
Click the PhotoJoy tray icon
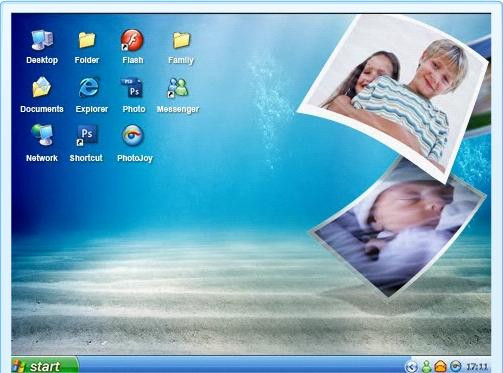[x=455, y=366]
